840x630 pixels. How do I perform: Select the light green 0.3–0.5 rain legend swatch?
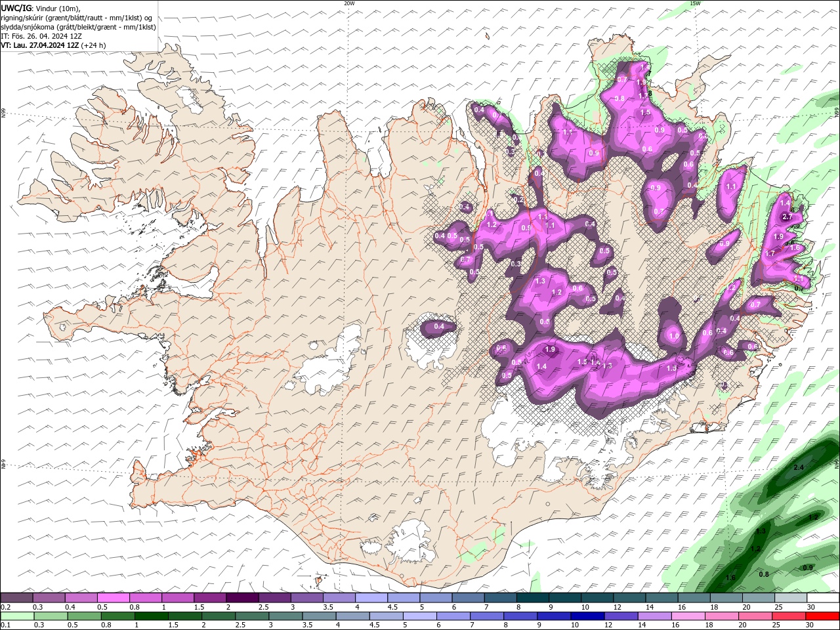coord(50,616)
